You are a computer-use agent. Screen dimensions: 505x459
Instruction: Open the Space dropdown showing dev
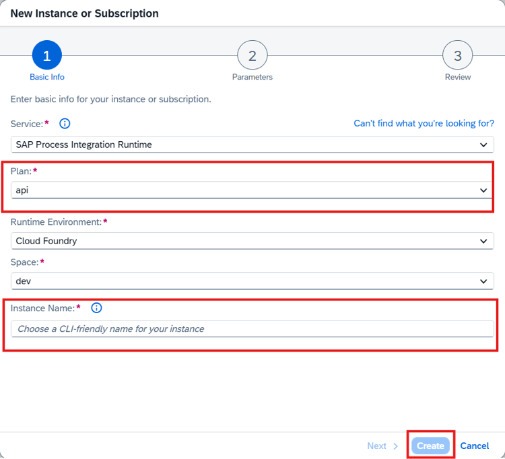point(252,281)
